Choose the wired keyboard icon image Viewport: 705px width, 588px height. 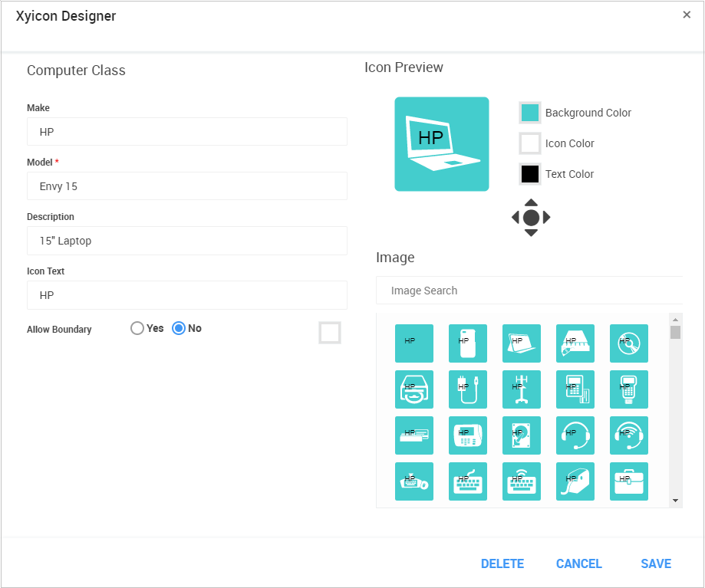coord(468,481)
